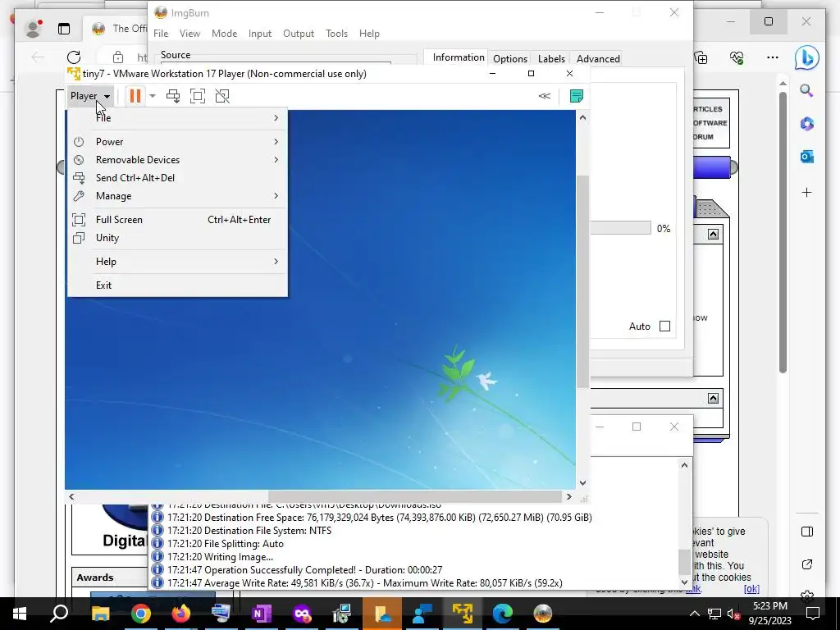Open ImgBurn Output menu

[299, 33]
